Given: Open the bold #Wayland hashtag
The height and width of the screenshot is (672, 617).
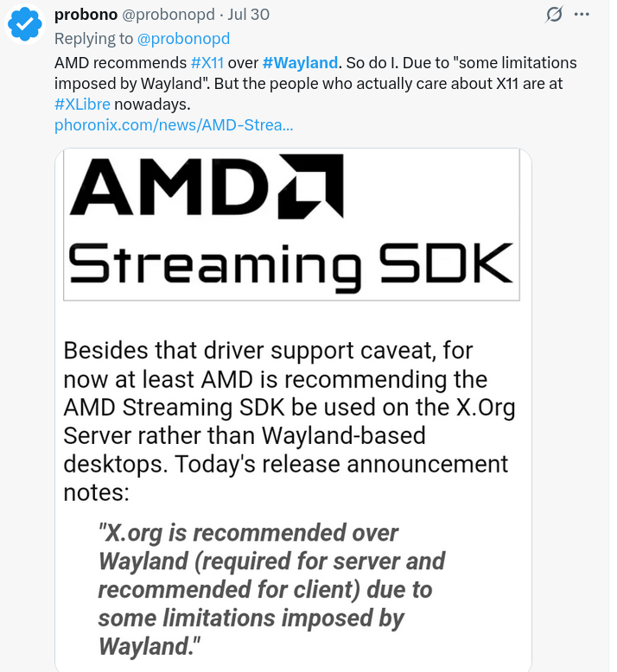Looking at the screenshot, I should click(300, 63).
